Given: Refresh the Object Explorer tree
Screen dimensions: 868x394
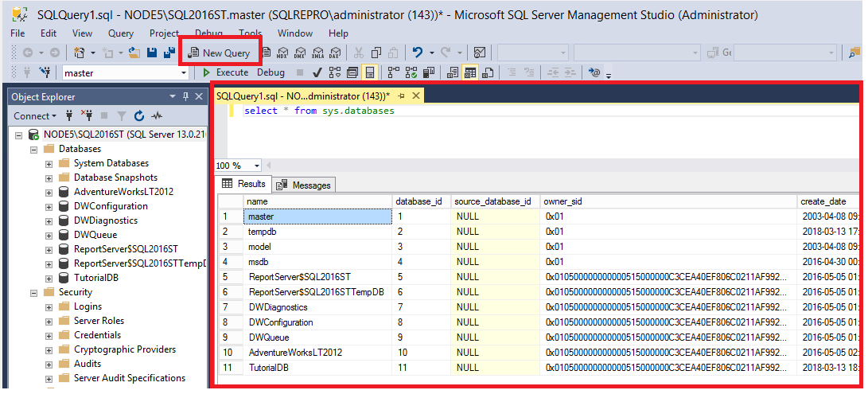Looking at the screenshot, I should click(139, 115).
